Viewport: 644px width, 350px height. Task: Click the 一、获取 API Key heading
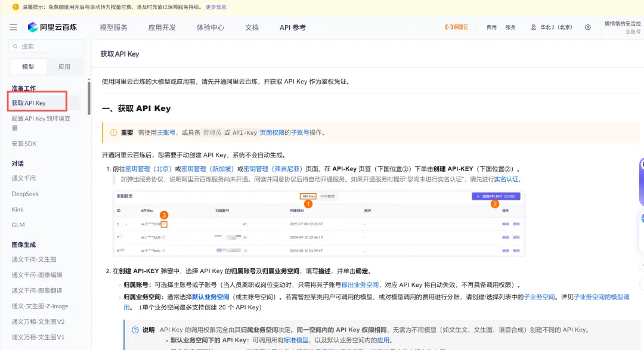pyautogui.click(x=136, y=109)
